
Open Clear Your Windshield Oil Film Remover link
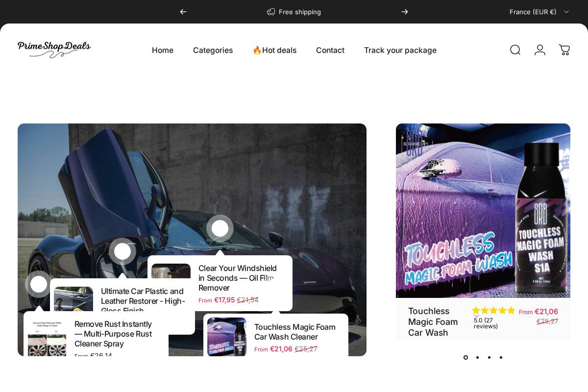[x=238, y=278]
